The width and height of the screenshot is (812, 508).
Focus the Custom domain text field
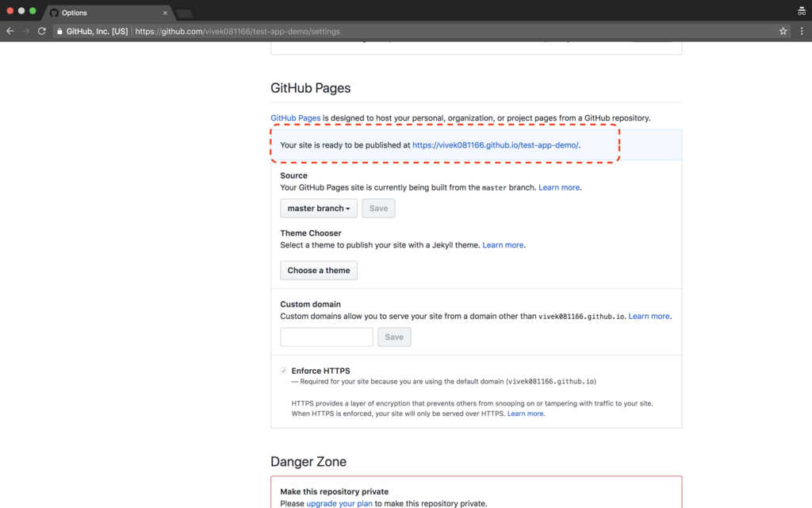pos(326,337)
